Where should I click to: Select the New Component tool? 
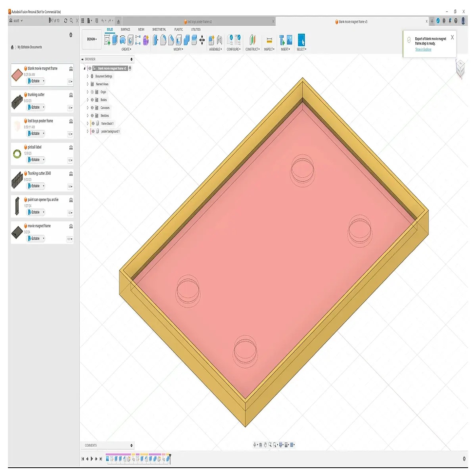(212, 40)
